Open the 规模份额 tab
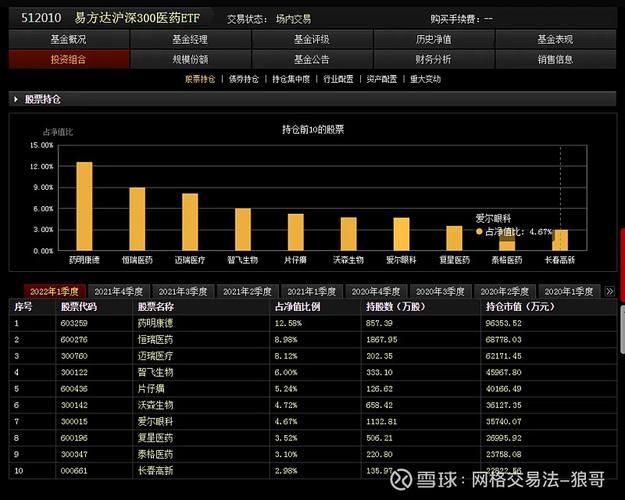The width and height of the screenshot is (625, 500). click(190, 59)
